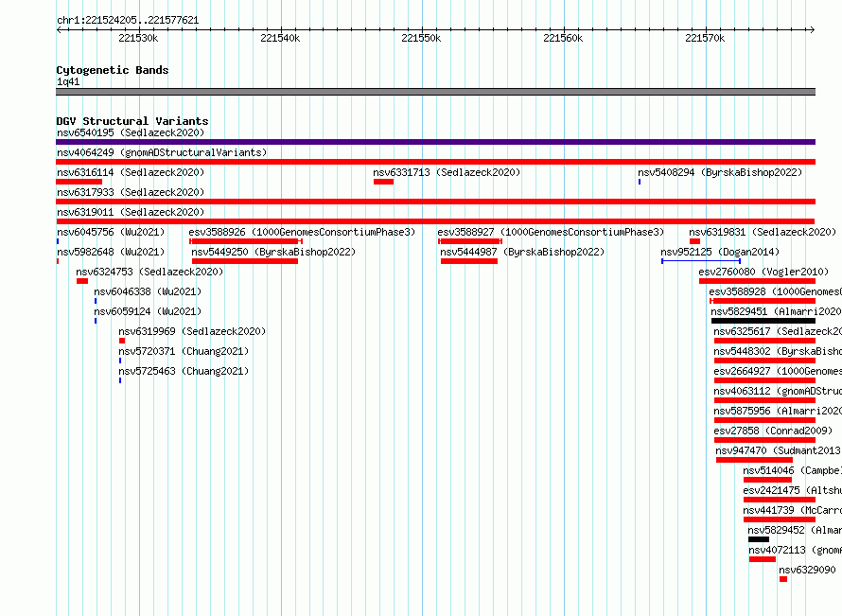842x616 pixels.
Task: Open the nsv5875956 Almarri label
Action: point(778,411)
